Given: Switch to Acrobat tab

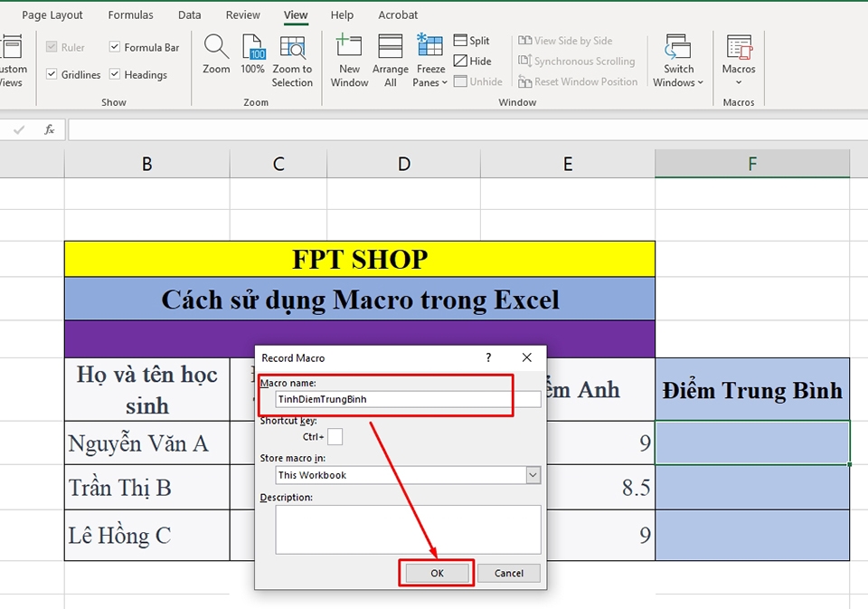Looking at the screenshot, I should click(x=398, y=15).
